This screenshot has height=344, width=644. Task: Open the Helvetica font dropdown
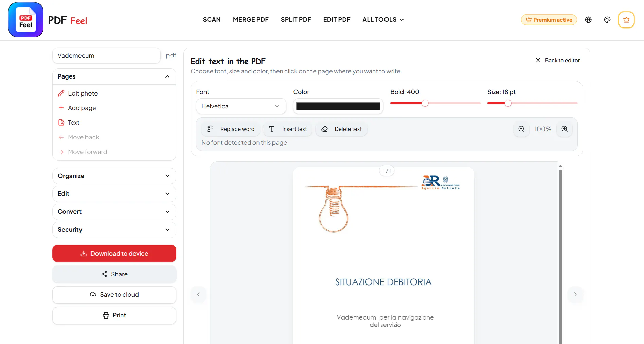pyautogui.click(x=241, y=106)
